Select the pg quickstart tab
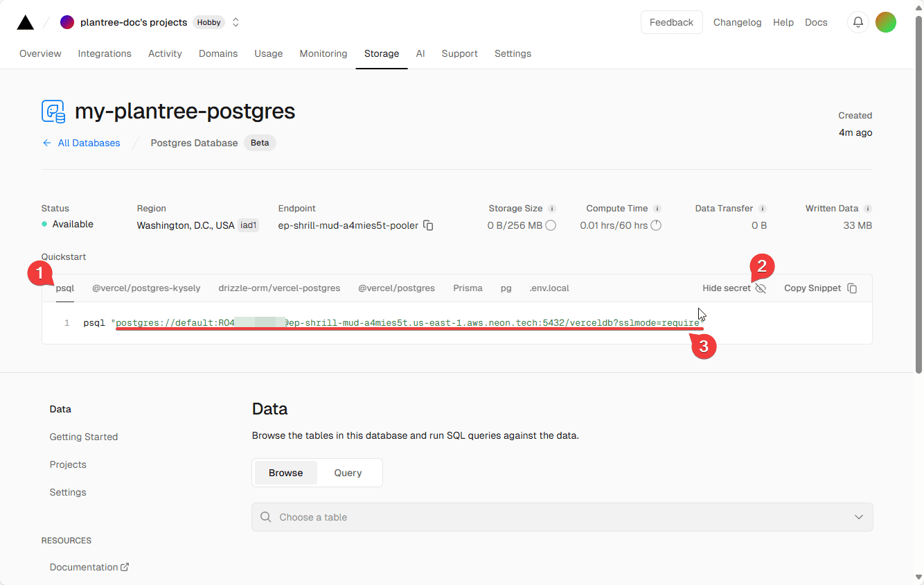 (506, 288)
